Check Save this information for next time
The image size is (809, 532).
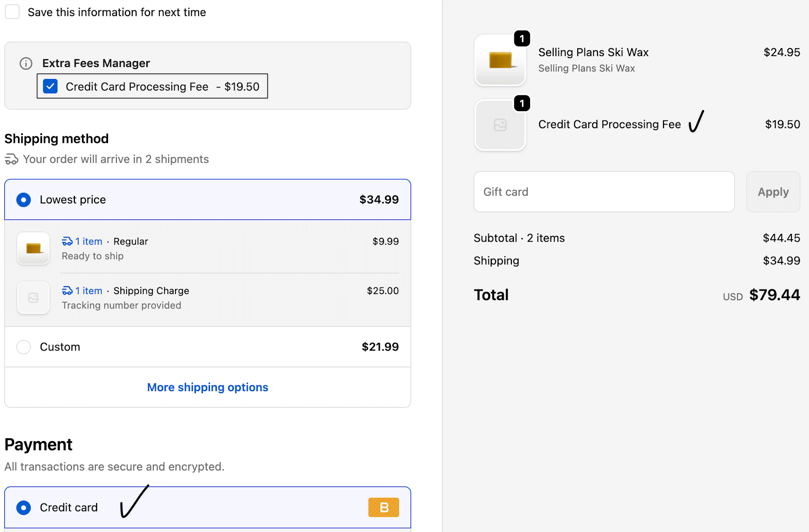(12, 12)
